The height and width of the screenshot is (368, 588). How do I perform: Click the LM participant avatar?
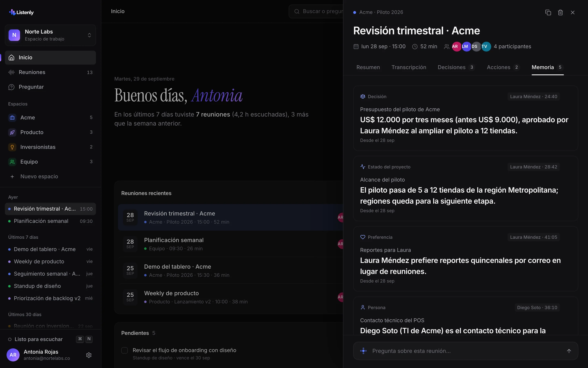(x=466, y=46)
